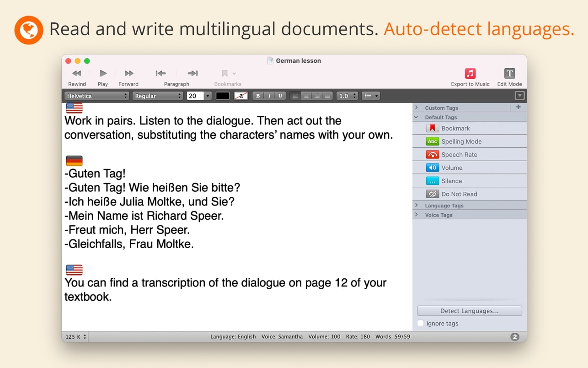The width and height of the screenshot is (588, 368).
Task: Select the Bookmark tag item
Action: 455,129
